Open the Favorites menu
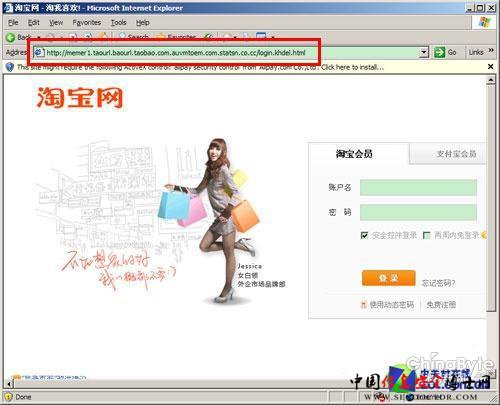500x405 pixels. [87, 23]
